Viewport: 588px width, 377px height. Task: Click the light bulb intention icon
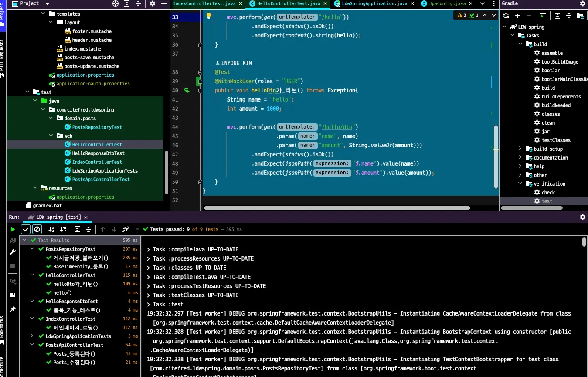tap(208, 16)
